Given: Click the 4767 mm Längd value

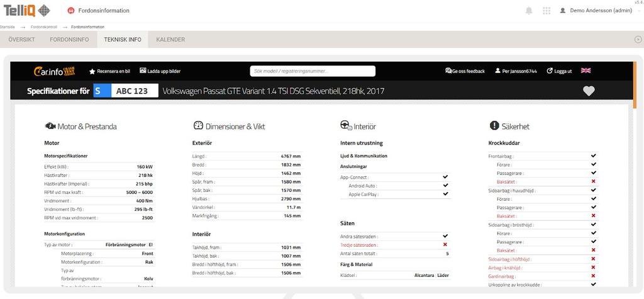Looking at the screenshot, I should 291,156.
